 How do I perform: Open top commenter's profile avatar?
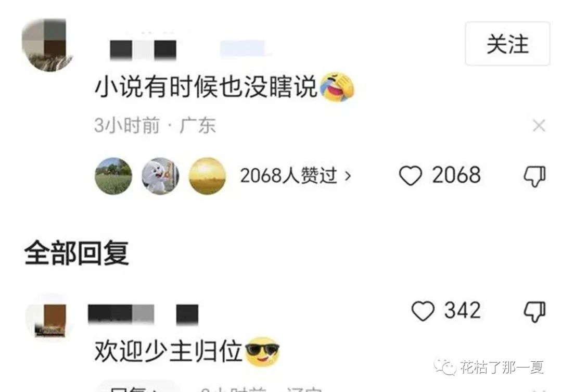click(x=48, y=45)
